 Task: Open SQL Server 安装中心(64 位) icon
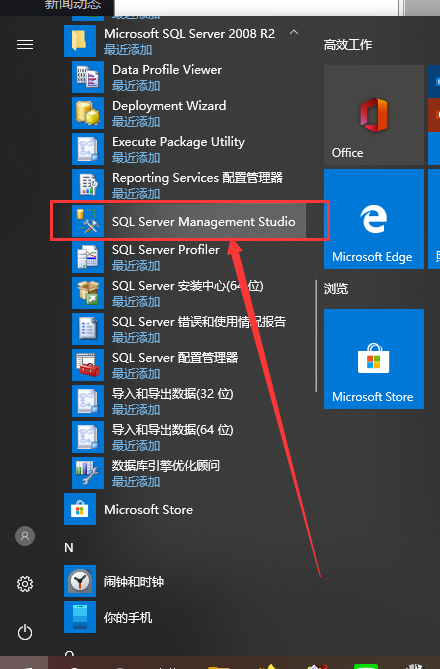(88, 293)
